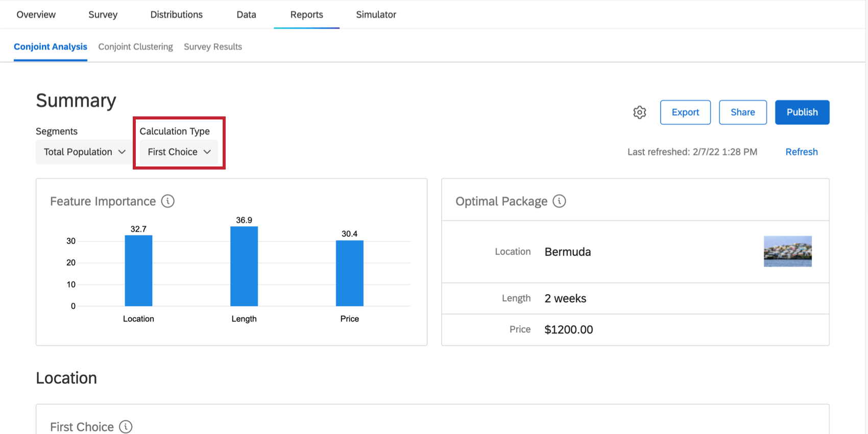Viewport: 868px width, 434px height.
Task: Click First Choice info icon
Action: click(126, 426)
